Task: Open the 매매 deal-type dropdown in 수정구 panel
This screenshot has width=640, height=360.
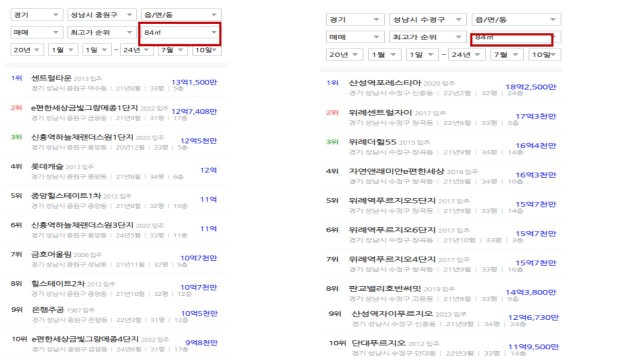Action: point(354,37)
